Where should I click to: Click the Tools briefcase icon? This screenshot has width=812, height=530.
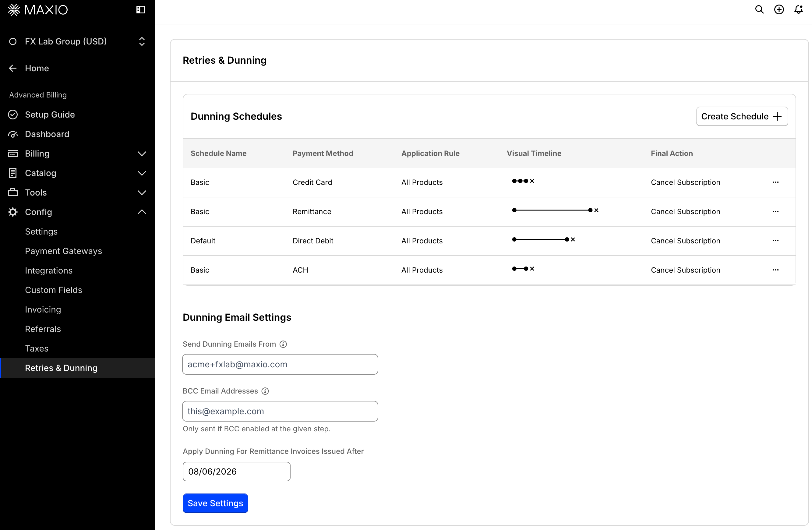[12, 193]
